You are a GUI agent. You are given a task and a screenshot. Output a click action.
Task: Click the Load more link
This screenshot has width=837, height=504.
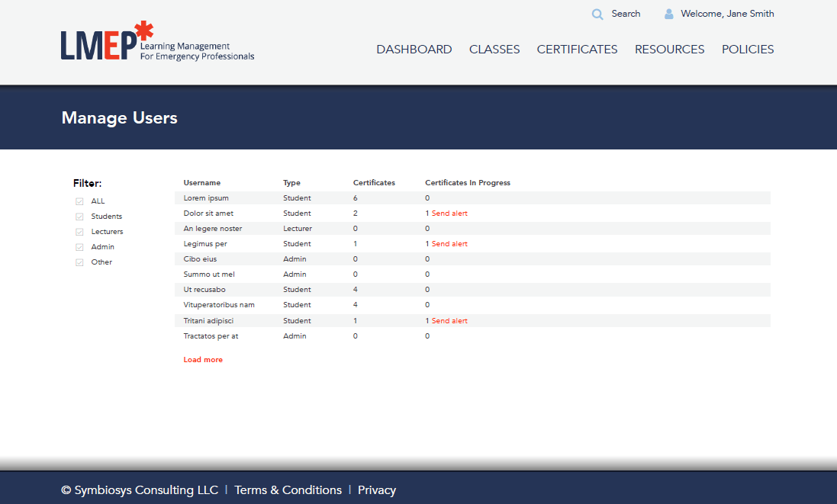tap(203, 360)
